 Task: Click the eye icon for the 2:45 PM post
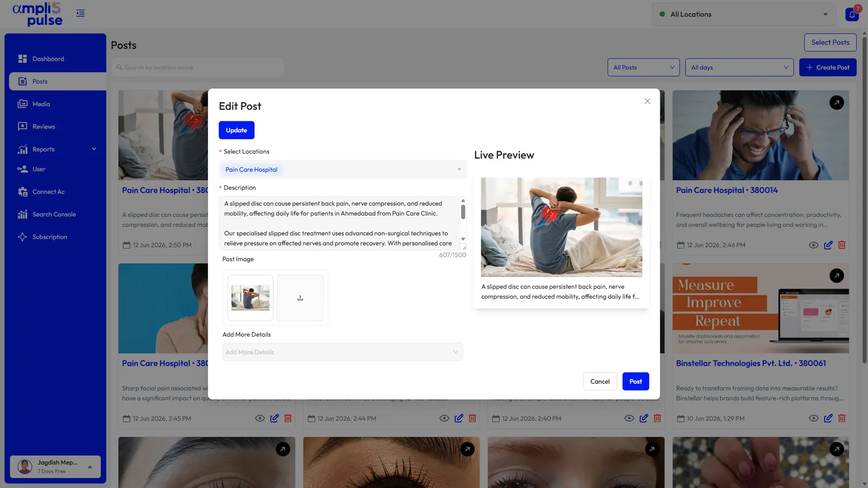click(x=260, y=419)
